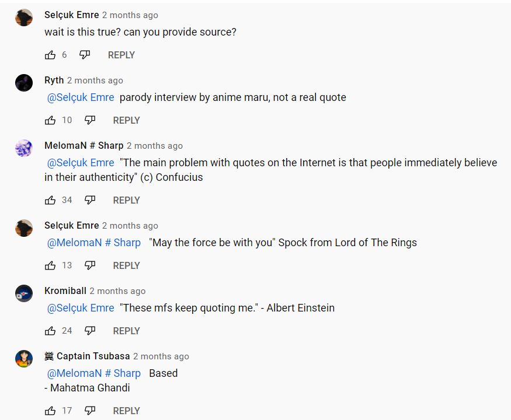Open Kromiball's profile avatar
511x420 pixels.
(x=24, y=293)
